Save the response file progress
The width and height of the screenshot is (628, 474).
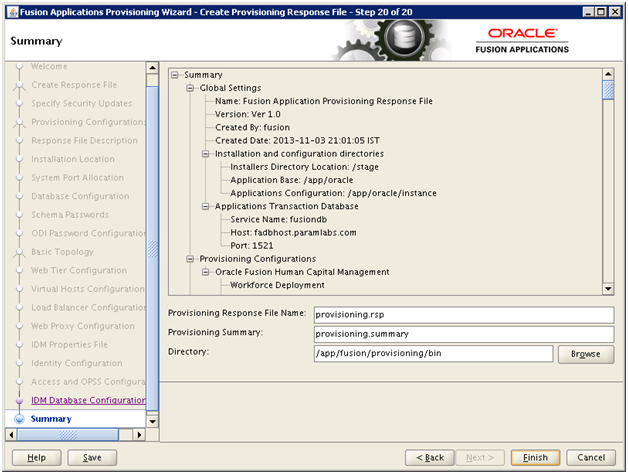(92, 458)
